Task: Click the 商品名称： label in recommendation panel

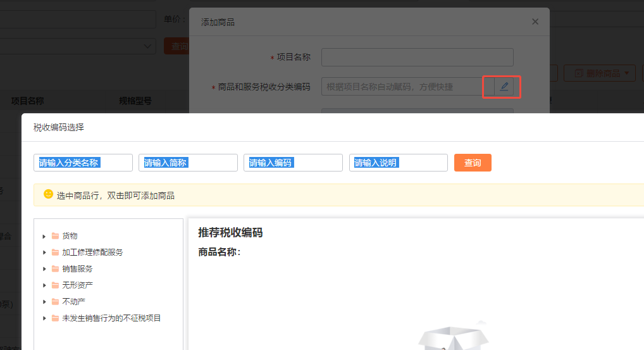Action: pos(220,252)
